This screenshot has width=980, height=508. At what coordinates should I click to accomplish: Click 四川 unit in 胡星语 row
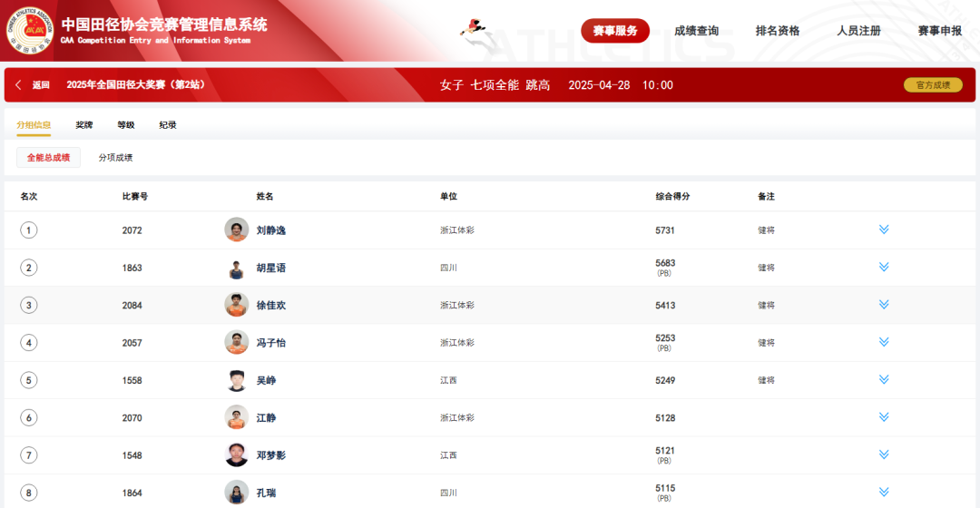pyautogui.click(x=448, y=268)
